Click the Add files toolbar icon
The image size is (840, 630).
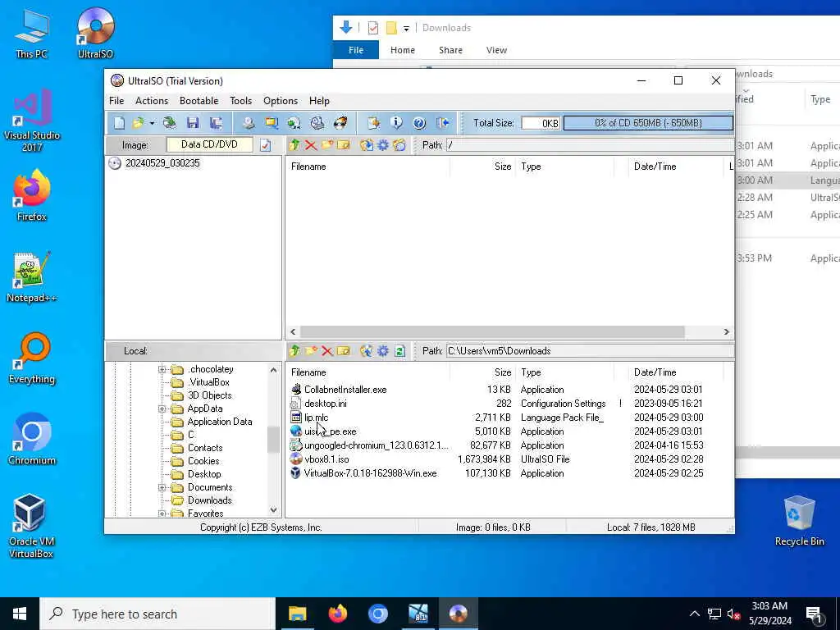[x=373, y=123]
